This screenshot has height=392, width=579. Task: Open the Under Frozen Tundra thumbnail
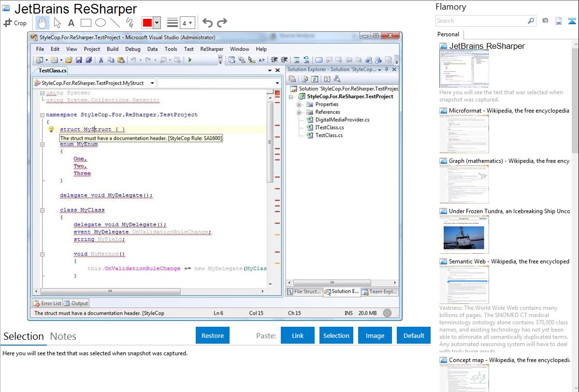click(x=464, y=234)
